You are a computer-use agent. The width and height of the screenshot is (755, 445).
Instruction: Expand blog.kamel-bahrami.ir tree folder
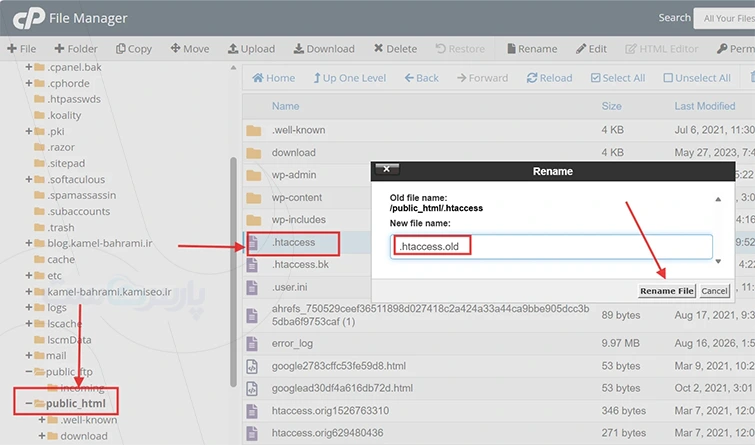point(28,243)
